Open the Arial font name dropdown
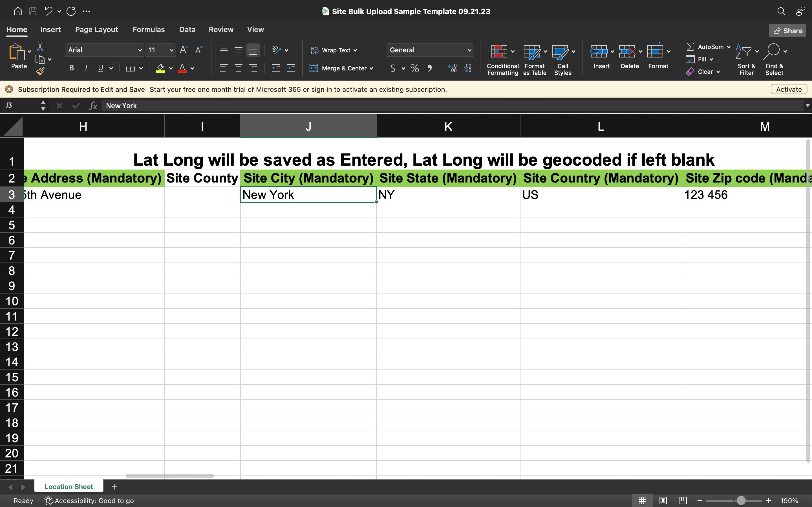This screenshot has width=812, height=507. click(x=140, y=50)
